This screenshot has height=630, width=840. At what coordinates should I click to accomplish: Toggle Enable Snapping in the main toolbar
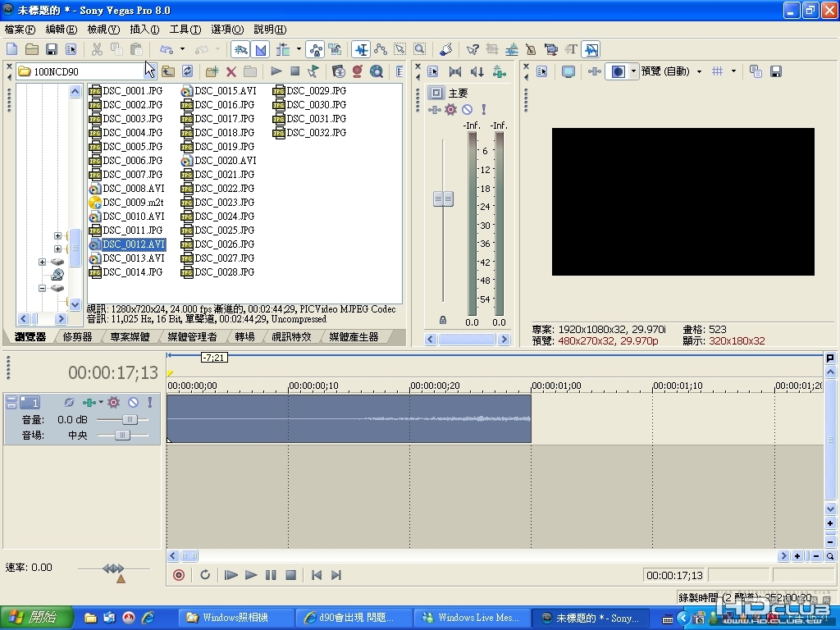(240, 49)
